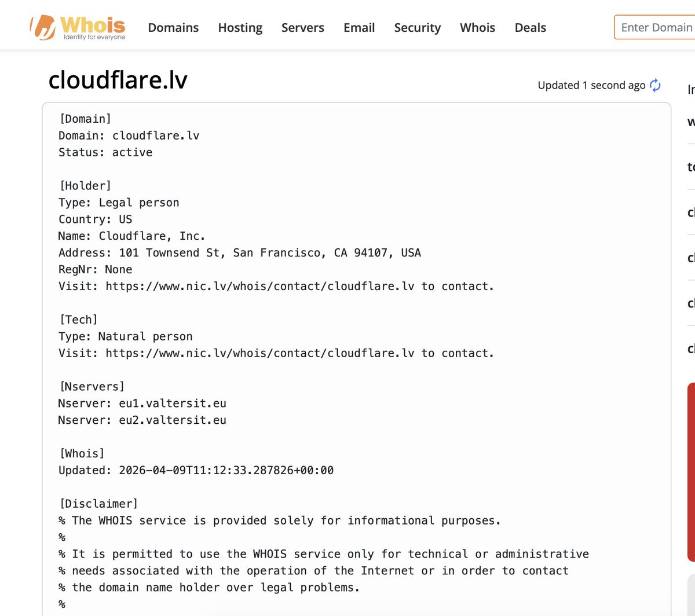Click the 'Type: Legal person' line
The width and height of the screenshot is (695, 616).
(x=119, y=203)
